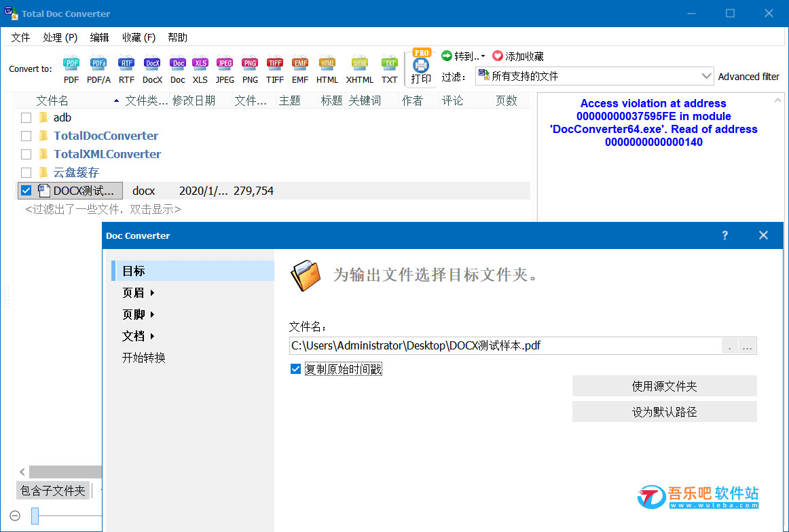The image size is (789, 532).
Task: Click the TIFF format icon
Action: 275,69
